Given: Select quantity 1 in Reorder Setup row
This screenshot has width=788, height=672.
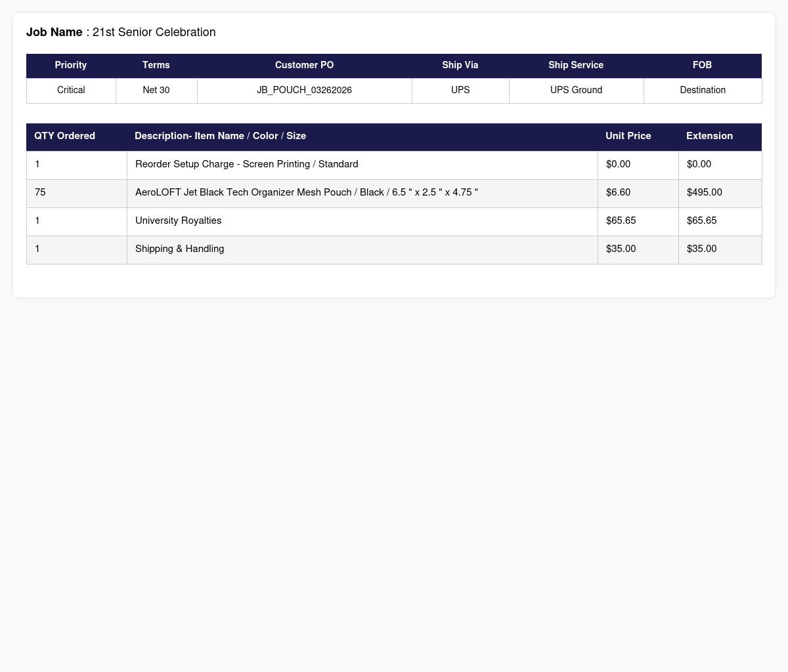Looking at the screenshot, I should click(x=77, y=165).
